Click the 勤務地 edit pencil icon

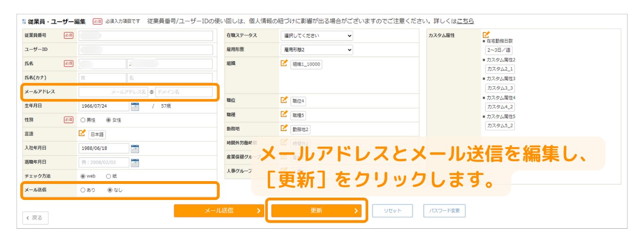coord(284,128)
